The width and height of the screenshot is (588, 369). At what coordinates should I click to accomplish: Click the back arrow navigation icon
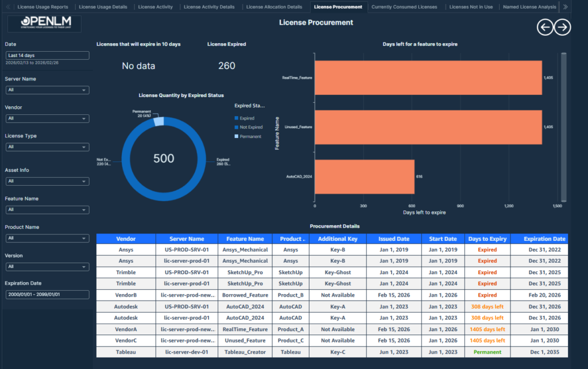(545, 27)
